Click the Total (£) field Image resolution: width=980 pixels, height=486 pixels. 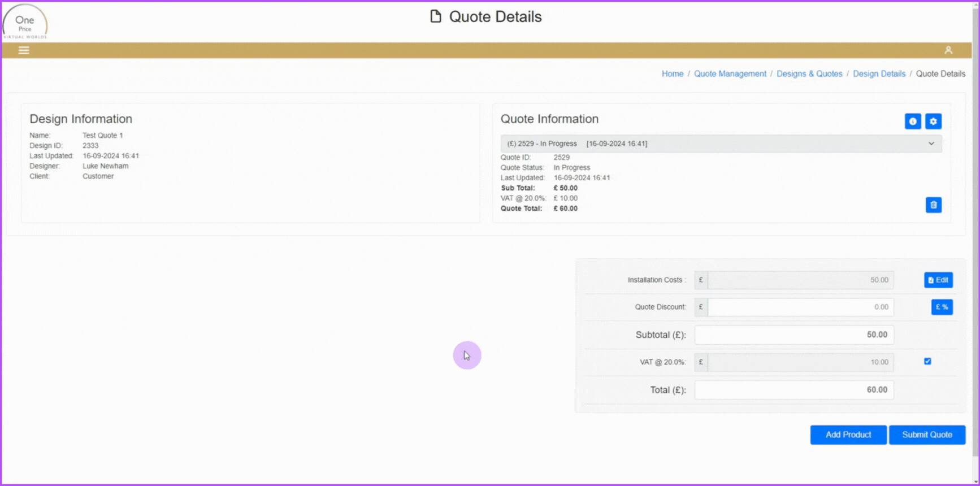pyautogui.click(x=794, y=390)
